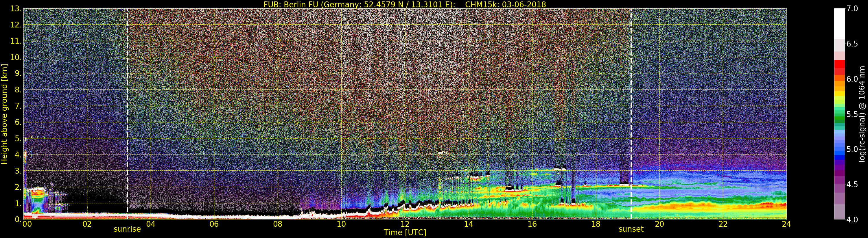The image size is (868, 238).
Task: Click the 'sunrise' label
Action: [x=127, y=229]
